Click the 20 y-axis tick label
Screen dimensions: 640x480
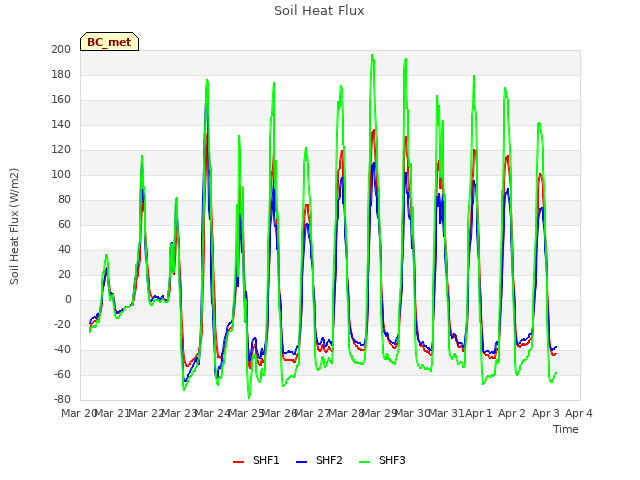click(64, 274)
